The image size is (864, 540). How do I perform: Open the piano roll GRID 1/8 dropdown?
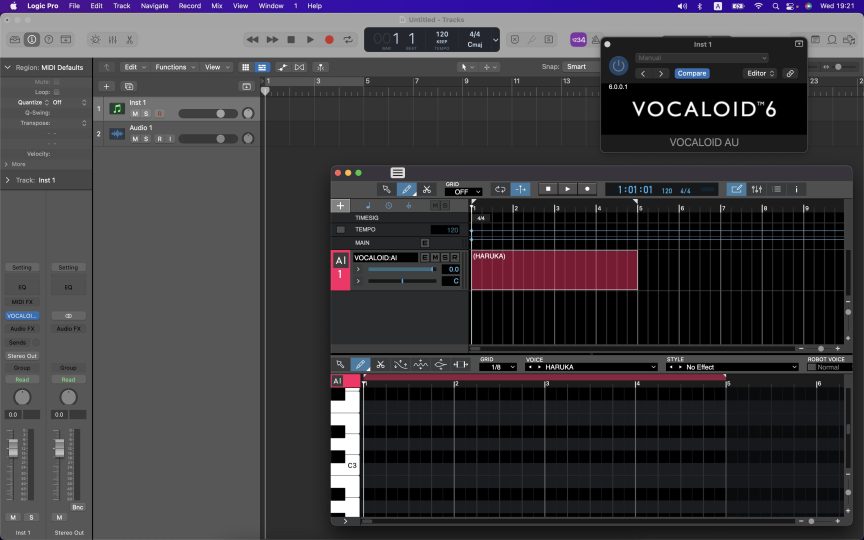pyautogui.click(x=498, y=367)
